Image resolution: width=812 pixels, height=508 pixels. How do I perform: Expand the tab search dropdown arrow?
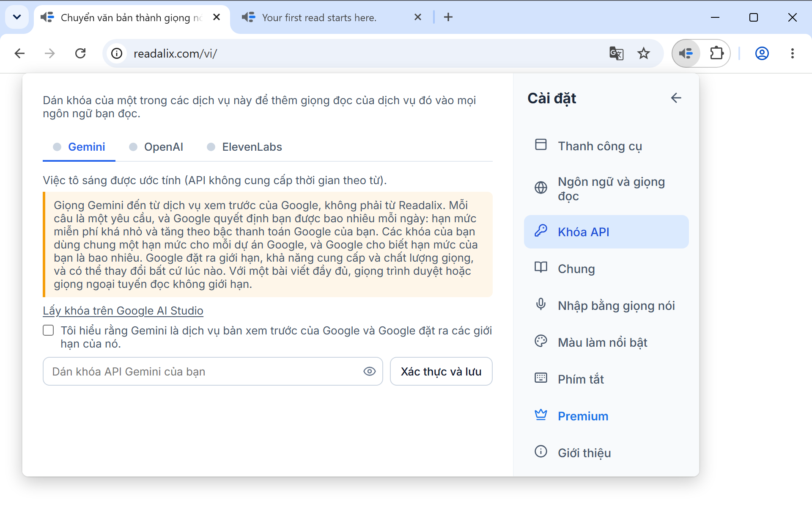point(17,17)
